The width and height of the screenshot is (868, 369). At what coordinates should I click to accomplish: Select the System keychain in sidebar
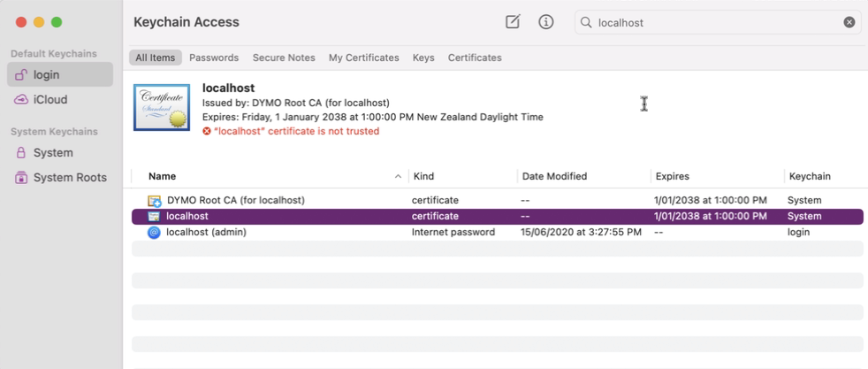coord(60,152)
